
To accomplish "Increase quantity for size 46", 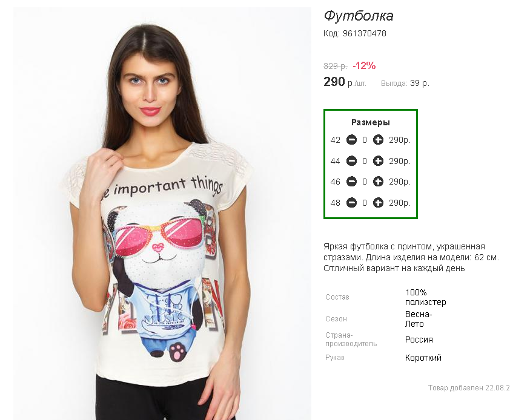I will [378, 182].
